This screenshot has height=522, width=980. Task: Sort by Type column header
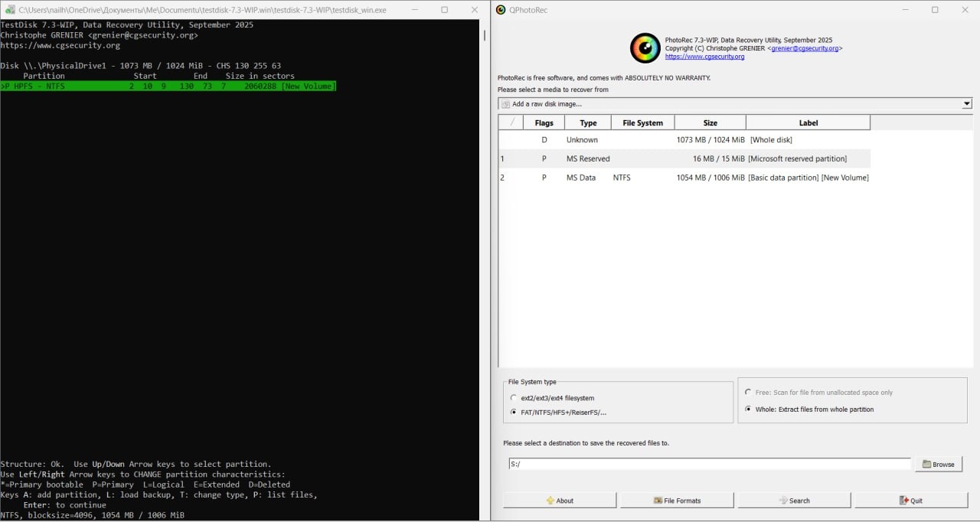pos(588,122)
